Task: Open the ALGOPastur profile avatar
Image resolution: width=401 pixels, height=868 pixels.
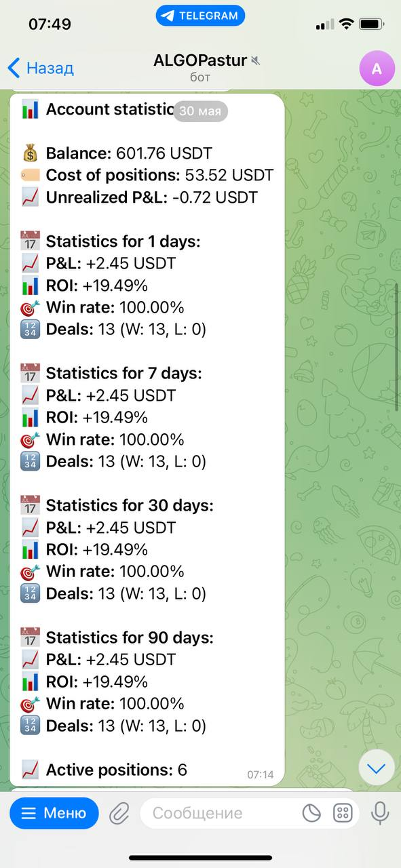Action: [377, 68]
